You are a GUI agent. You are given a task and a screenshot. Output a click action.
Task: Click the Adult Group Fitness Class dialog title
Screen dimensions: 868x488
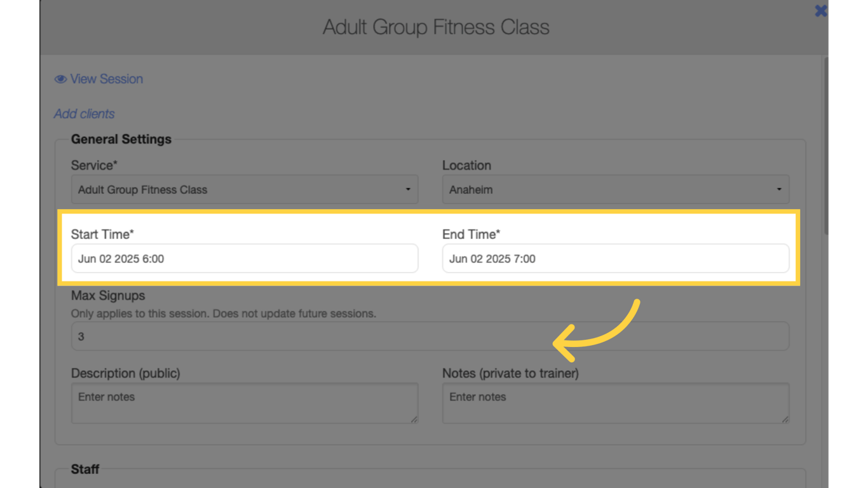(x=436, y=27)
